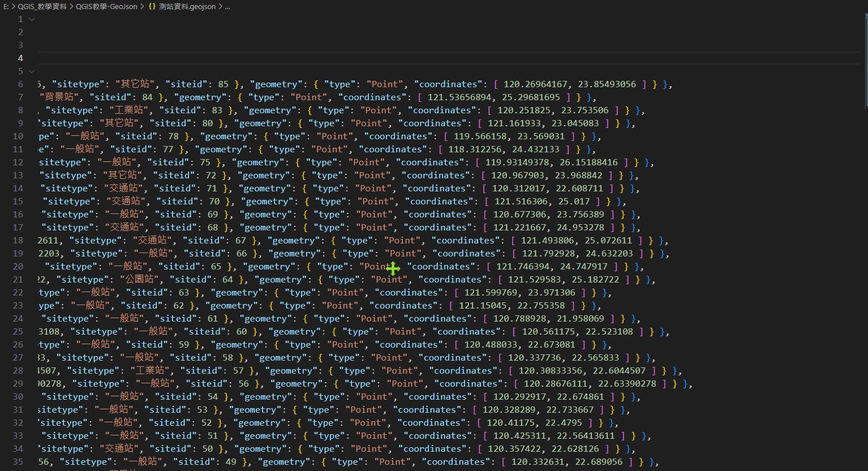Click the 測站資料.geojson breadcrumb file name
This screenshot has height=471, width=868.
(187, 7)
